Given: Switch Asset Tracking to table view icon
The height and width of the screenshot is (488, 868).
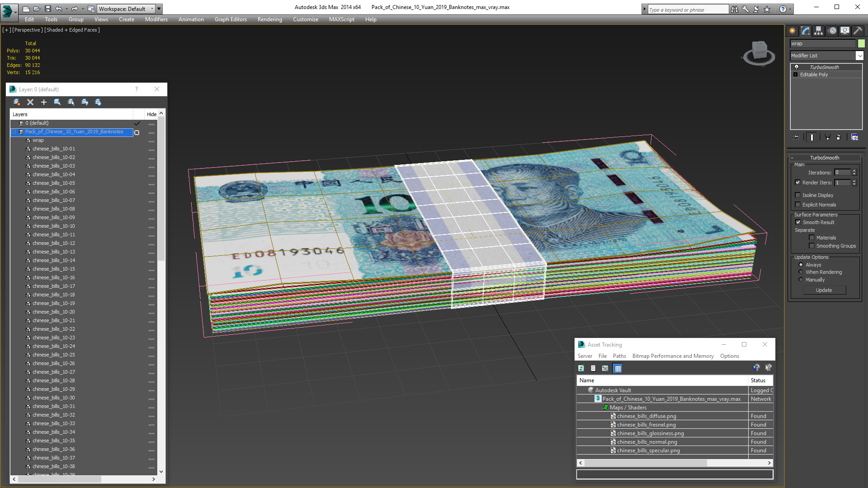Looking at the screenshot, I should [618, 368].
